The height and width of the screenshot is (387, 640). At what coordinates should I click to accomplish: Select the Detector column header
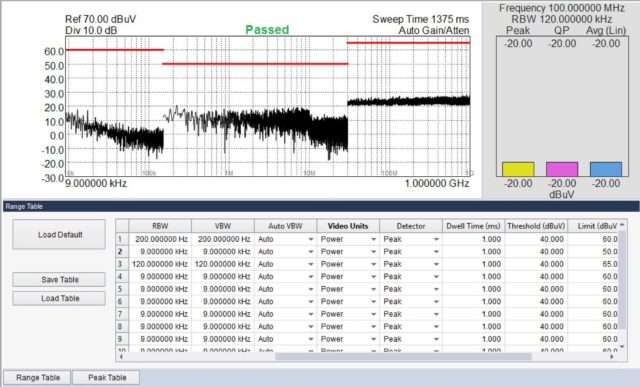tap(411, 226)
